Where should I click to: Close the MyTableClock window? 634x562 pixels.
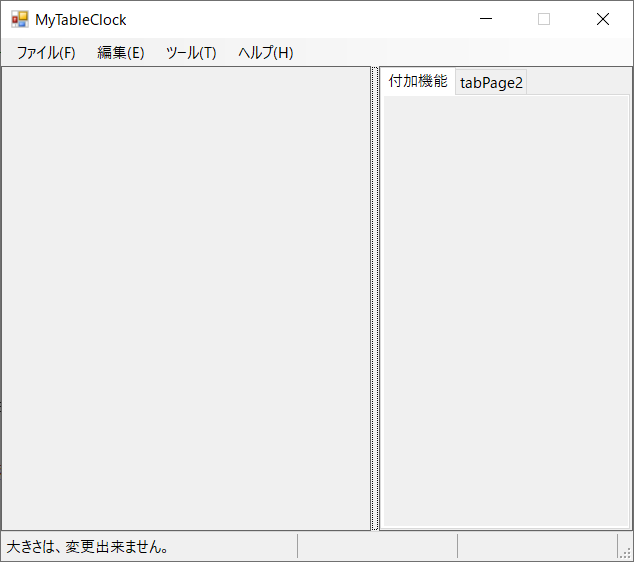pyautogui.click(x=602, y=19)
